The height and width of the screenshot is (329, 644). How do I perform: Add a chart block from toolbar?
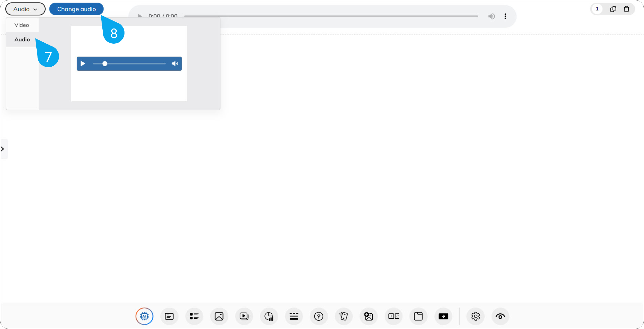[x=269, y=316]
